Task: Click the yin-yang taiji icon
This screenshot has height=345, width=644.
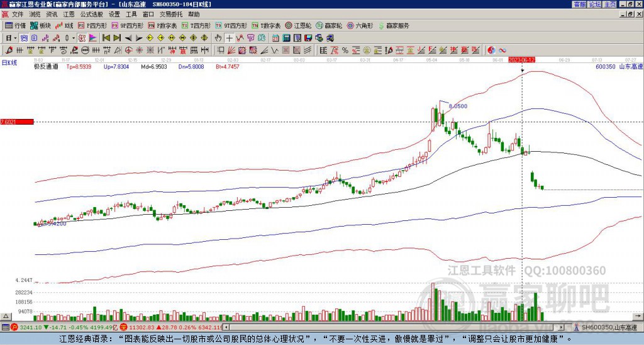Action: pos(491,50)
